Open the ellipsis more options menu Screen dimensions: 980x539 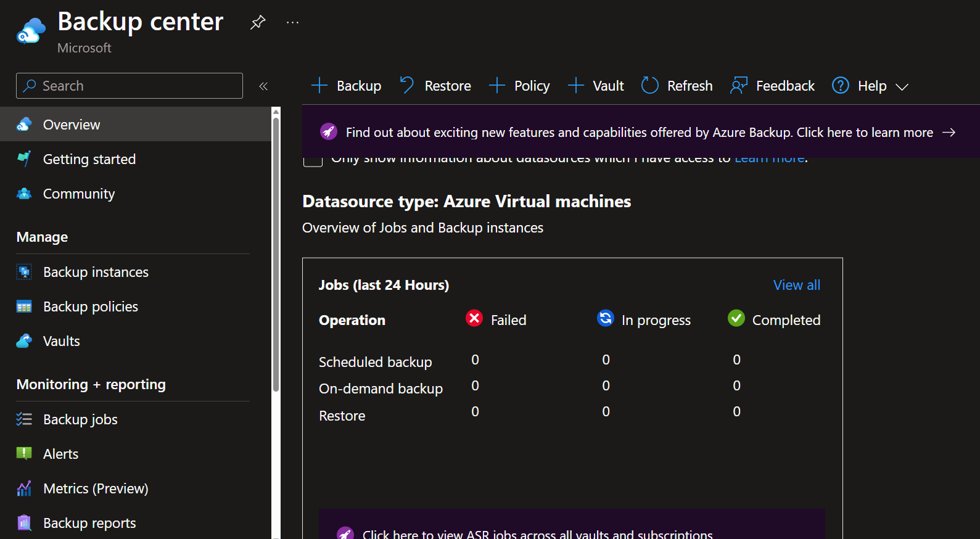(292, 22)
